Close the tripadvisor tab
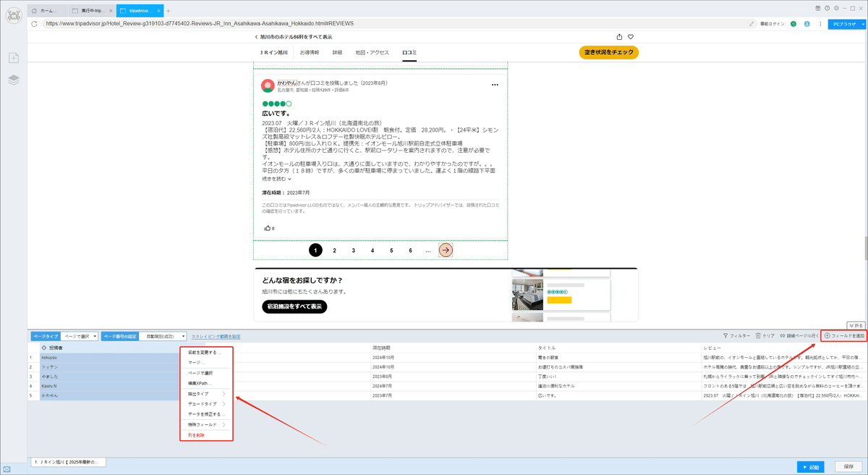The height and width of the screenshot is (475, 868). coord(157,11)
